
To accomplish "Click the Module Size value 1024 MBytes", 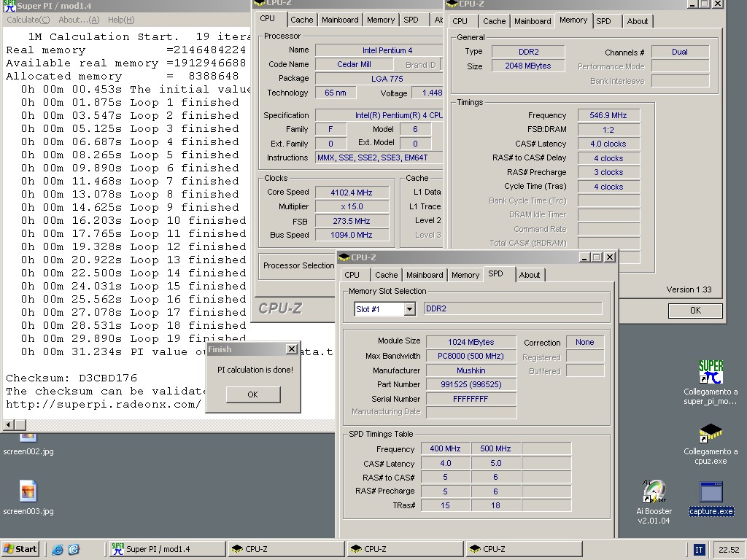I will pyautogui.click(x=471, y=342).
